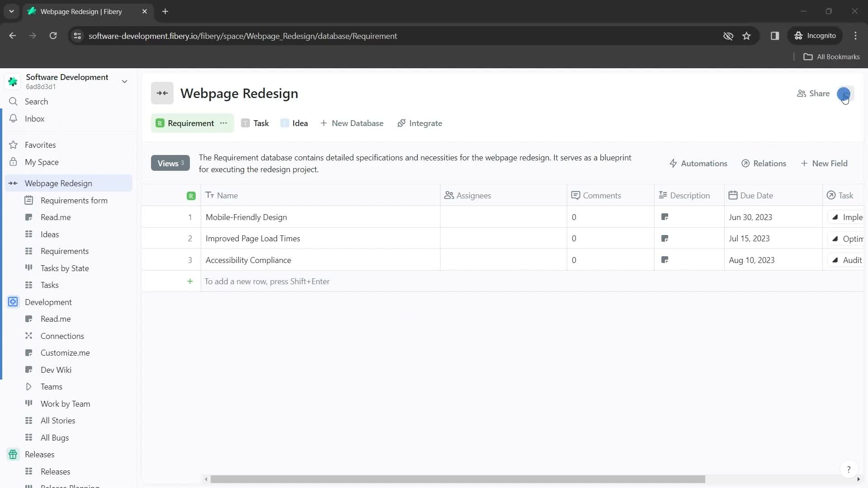Toggle the Requirement database view

(191, 123)
